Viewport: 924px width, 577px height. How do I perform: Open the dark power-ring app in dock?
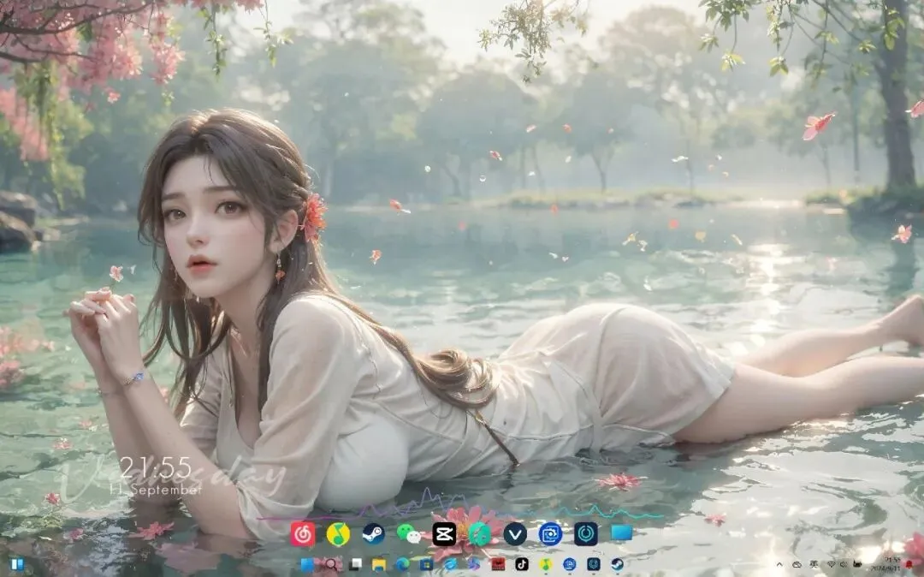(586, 534)
